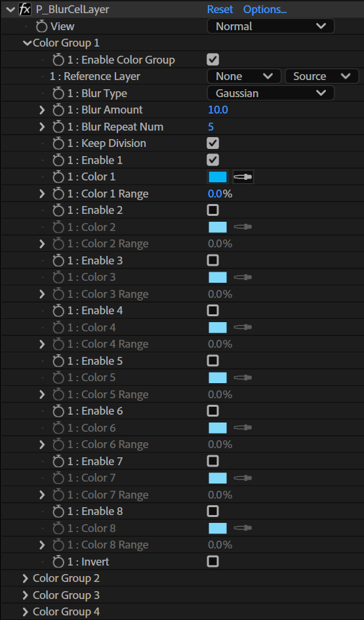Click the stopwatch beside 1 : Invert

click(x=58, y=562)
